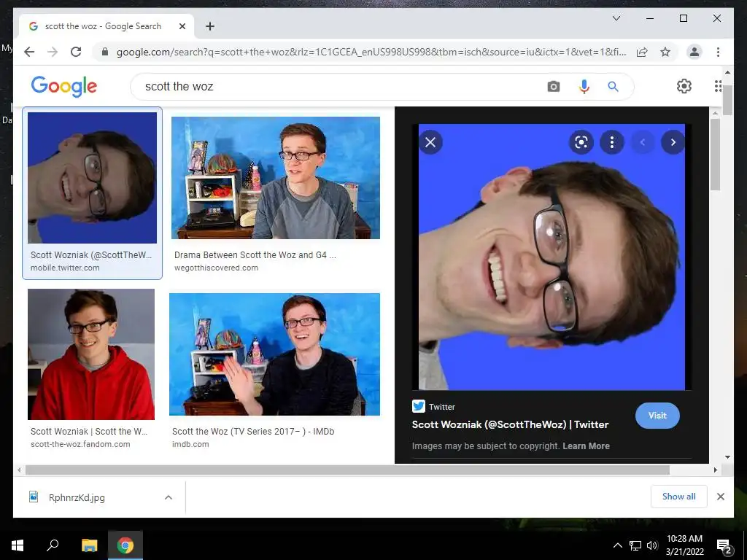Image resolution: width=747 pixels, height=560 pixels.
Task: Show hidden system tray icons
Action: (617, 545)
